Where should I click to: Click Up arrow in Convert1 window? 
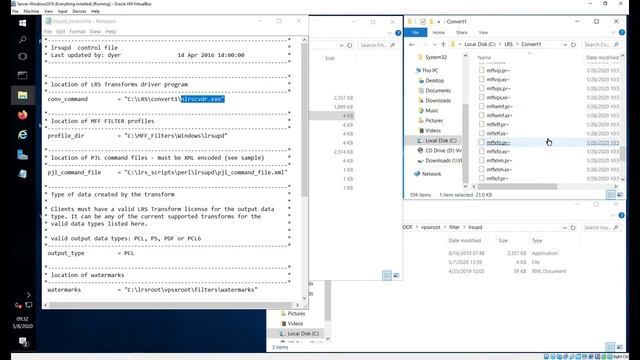tap(443, 44)
